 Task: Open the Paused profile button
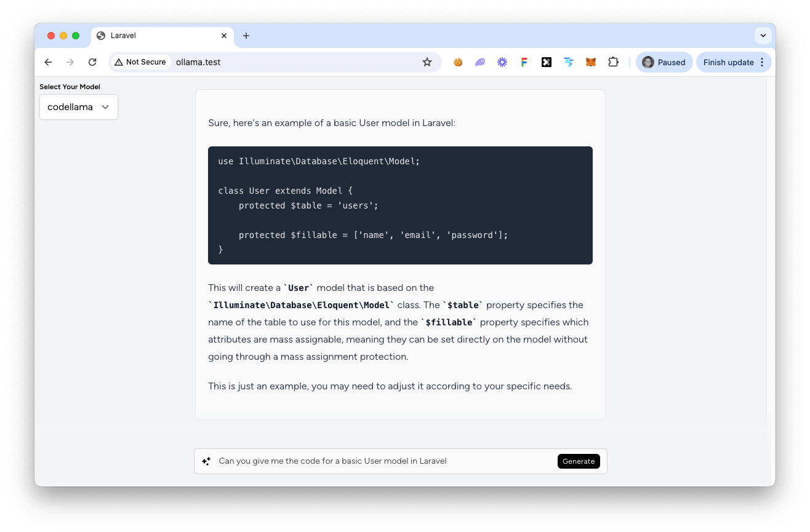664,62
